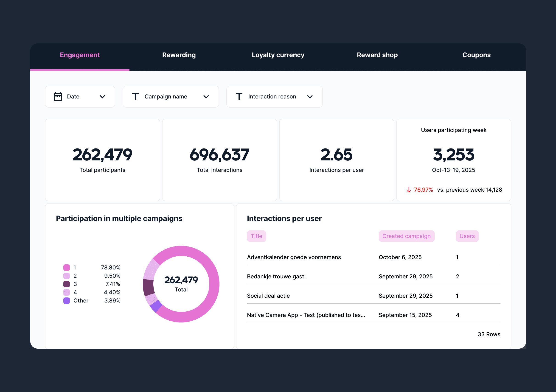
Task: Sort by the Title column header
Action: (256, 236)
